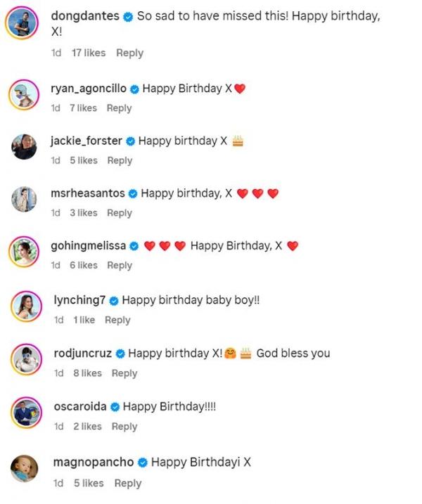Image resolution: width=422 pixels, height=504 pixels.
Task: Show 6 likes on gohingmelissa comment
Action: (83, 265)
